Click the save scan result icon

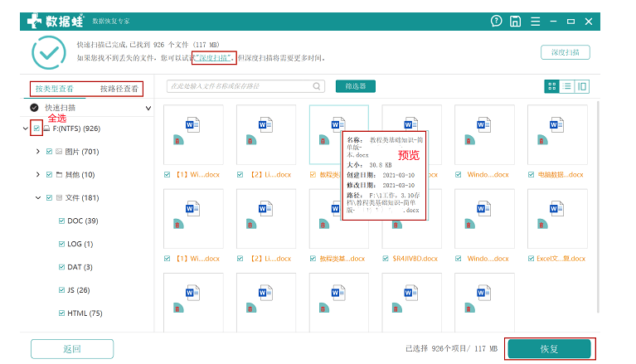click(516, 21)
